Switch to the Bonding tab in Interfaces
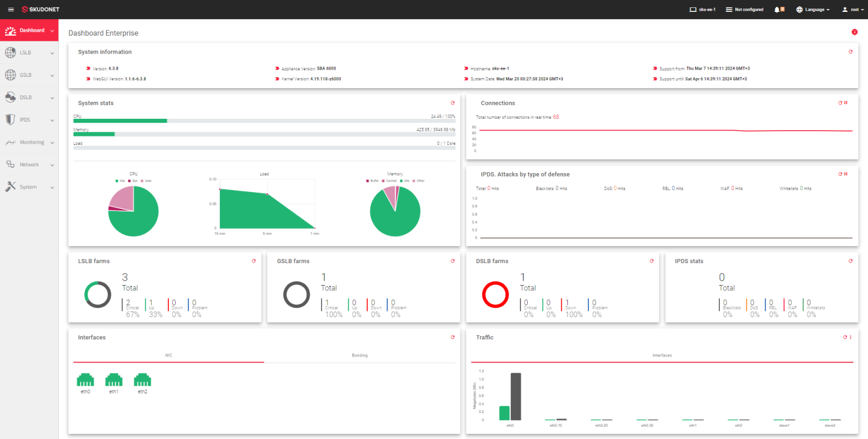Screen dimensions: 868x439 click(x=359, y=355)
